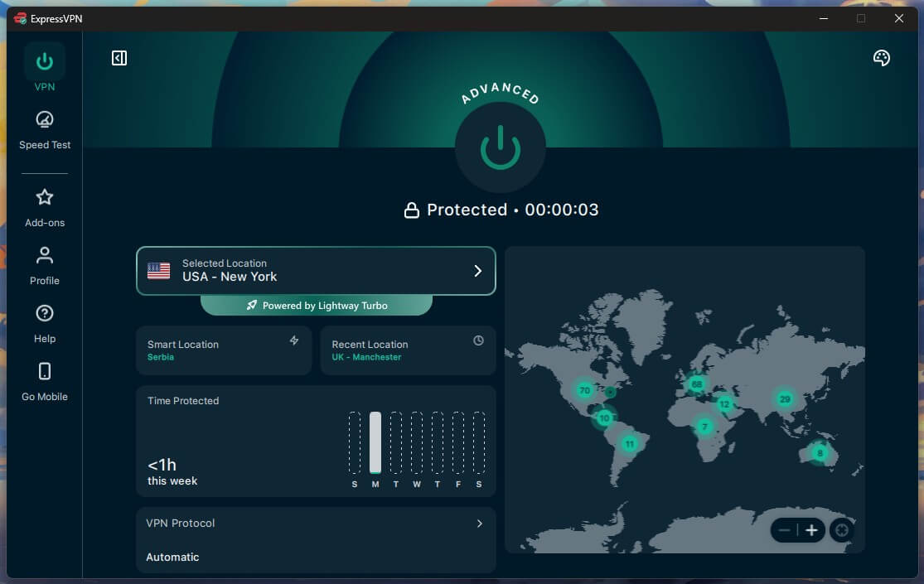Recenter map with target icon

[842, 530]
